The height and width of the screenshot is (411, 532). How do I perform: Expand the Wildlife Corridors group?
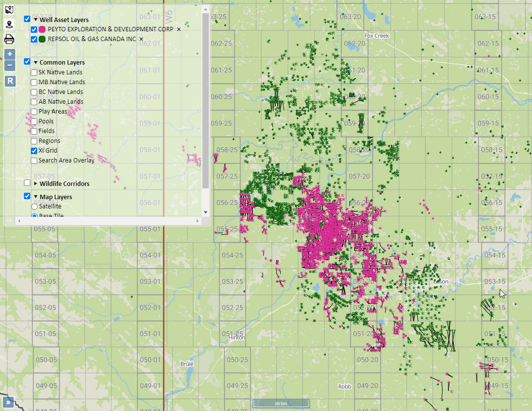[36, 184]
